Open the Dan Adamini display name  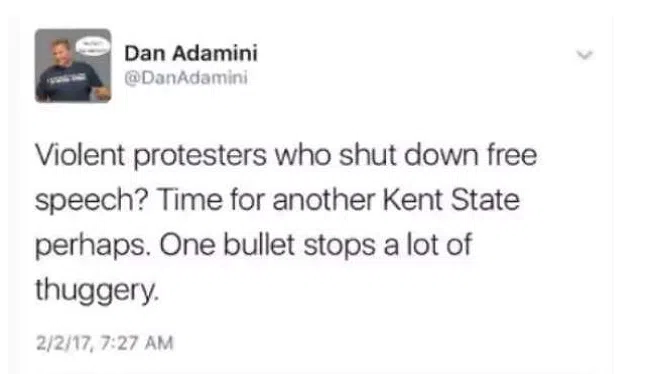[191, 53]
